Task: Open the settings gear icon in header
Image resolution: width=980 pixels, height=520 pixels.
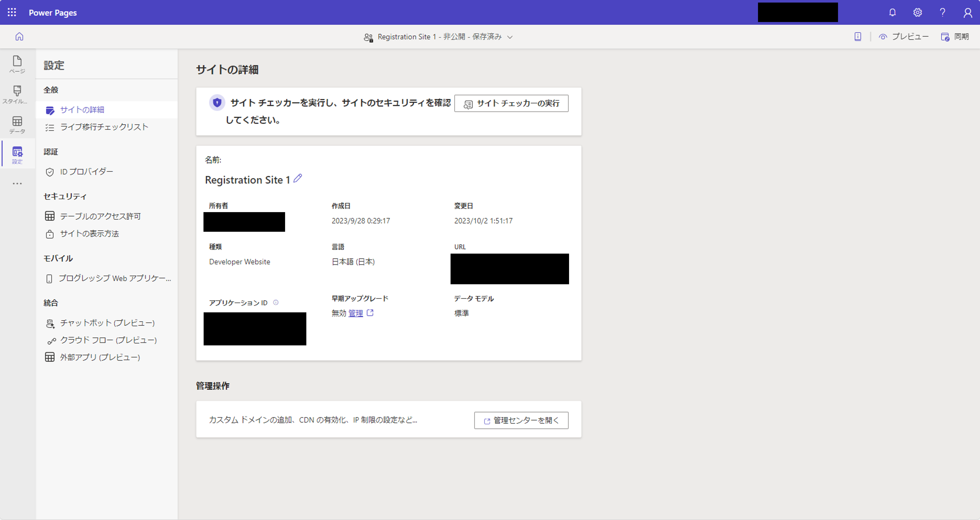Action: pos(917,13)
